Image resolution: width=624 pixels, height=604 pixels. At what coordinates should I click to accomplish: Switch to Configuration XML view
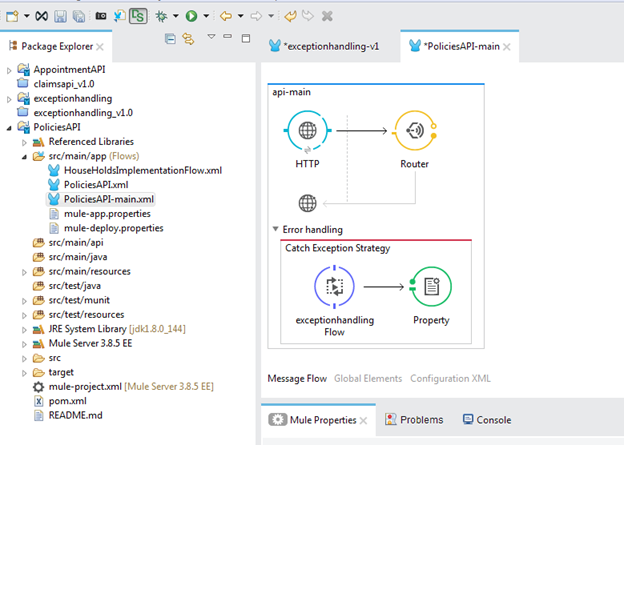coord(450,379)
